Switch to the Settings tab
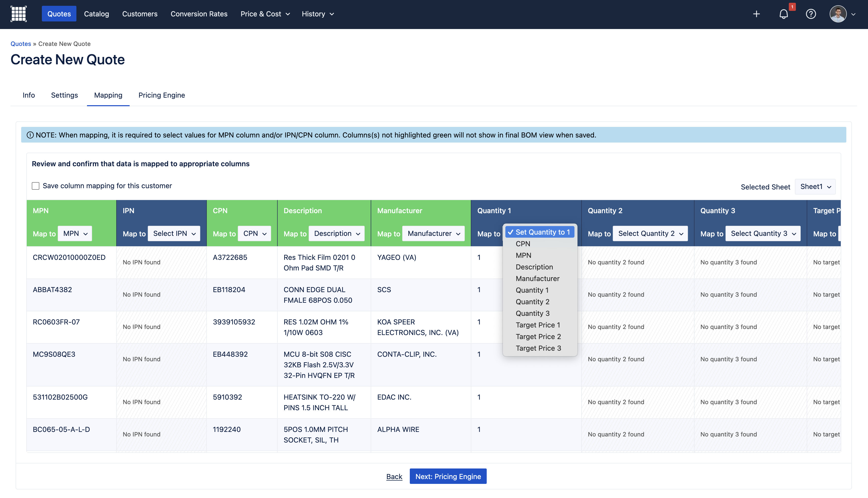The height and width of the screenshot is (498, 868). click(x=64, y=95)
